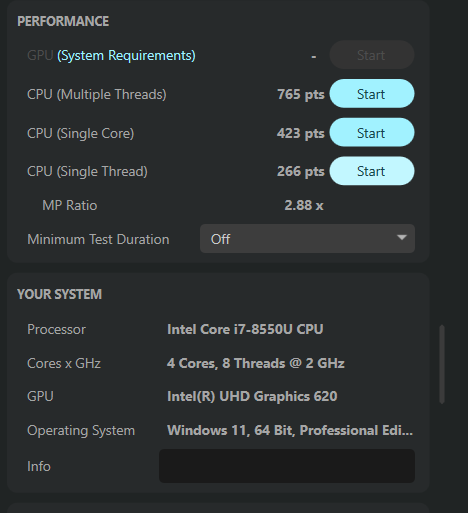Click the arrow of the Minimum Test Duration dropdown
Viewport: 468px width, 513px height.
click(x=402, y=238)
